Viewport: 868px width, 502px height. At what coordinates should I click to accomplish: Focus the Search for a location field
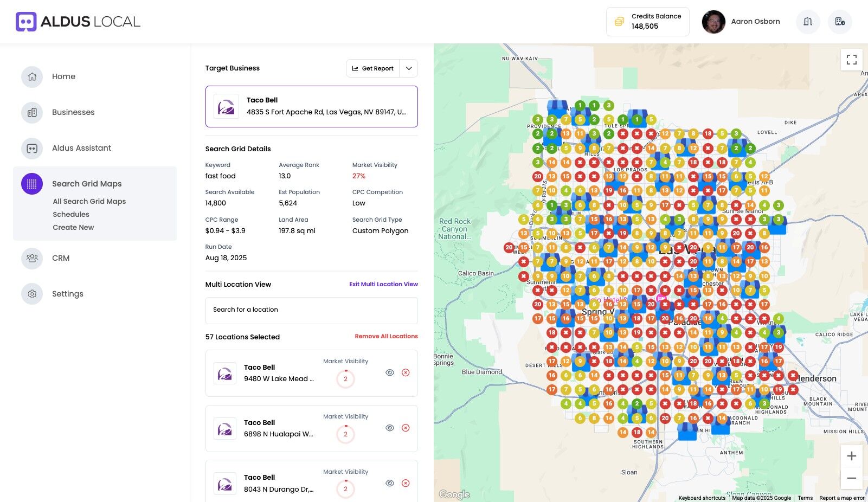tap(312, 310)
